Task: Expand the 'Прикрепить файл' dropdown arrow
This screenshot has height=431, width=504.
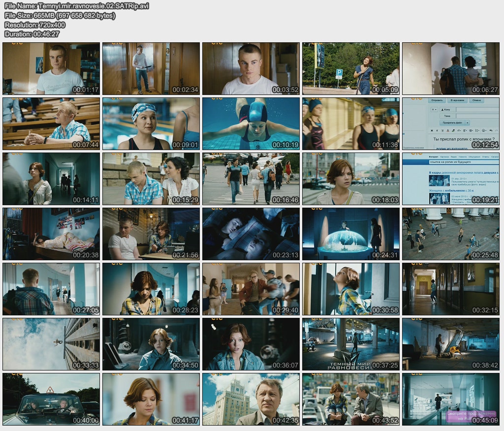Action: point(468,123)
